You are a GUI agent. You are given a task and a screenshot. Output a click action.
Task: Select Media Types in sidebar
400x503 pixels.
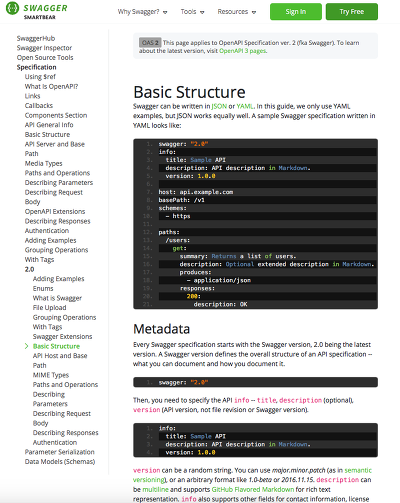tap(43, 163)
